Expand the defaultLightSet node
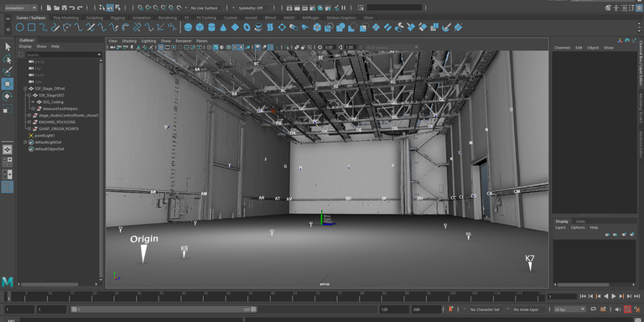Screen dimensions: 644x322 click(x=25, y=142)
